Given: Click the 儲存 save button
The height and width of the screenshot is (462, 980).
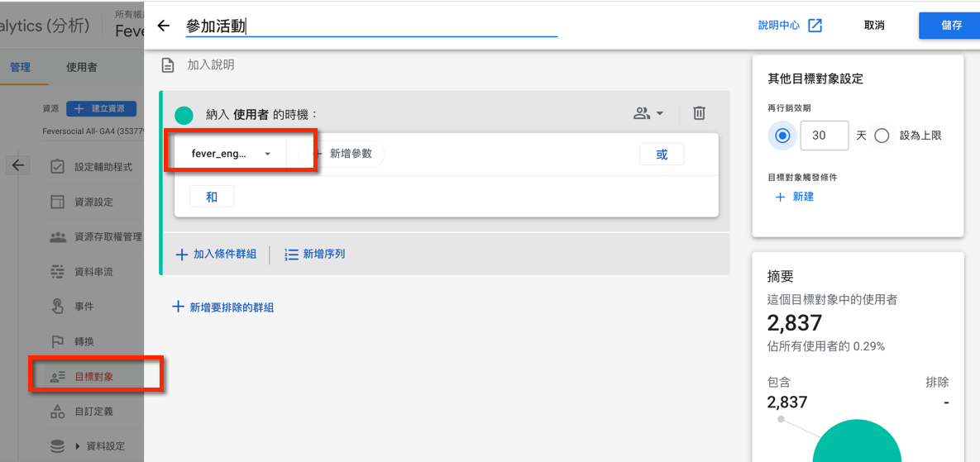Looking at the screenshot, I should (951, 26).
